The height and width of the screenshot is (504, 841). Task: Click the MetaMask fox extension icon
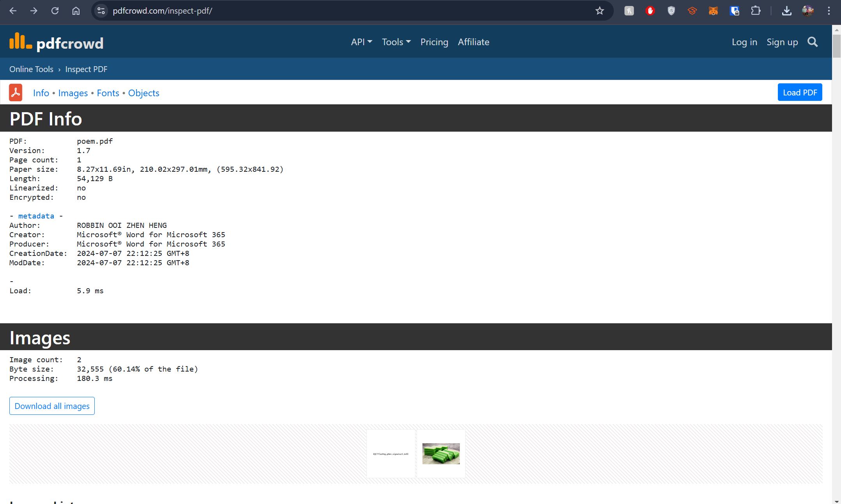coord(713,11)
